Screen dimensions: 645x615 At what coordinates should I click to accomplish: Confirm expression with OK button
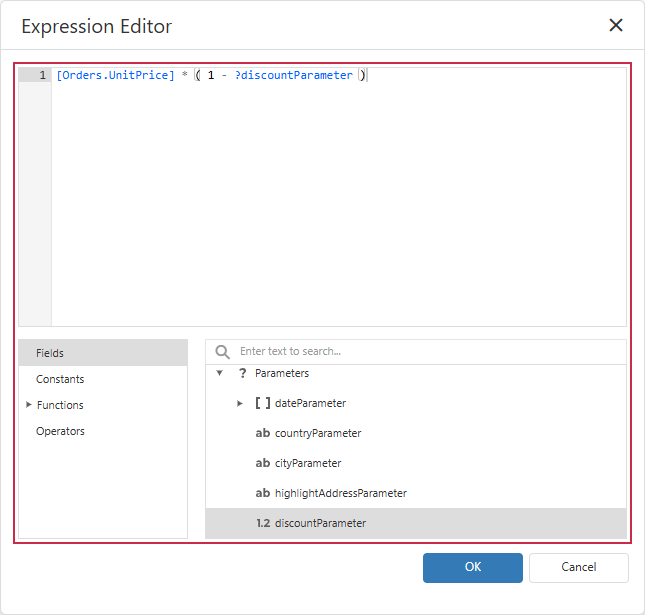(473, 567)
